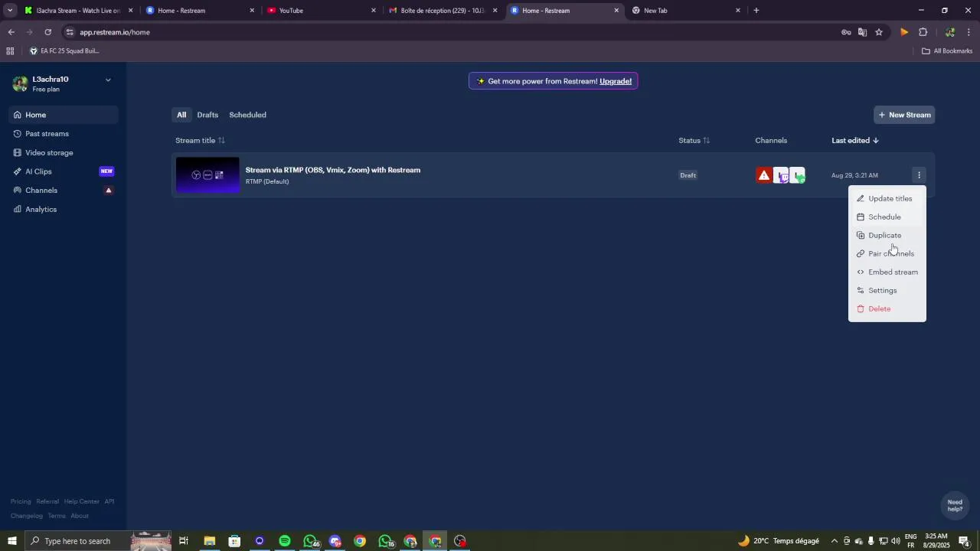The image size is (980, 551).
Task: Open File Explorer from the taskbar
Action: [x=209, y=541]
